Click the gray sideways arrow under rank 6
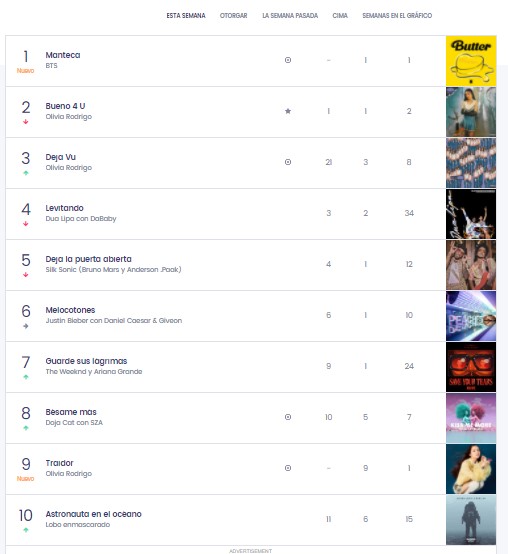This screenshot has height=554, width=508. click(25, 326)
